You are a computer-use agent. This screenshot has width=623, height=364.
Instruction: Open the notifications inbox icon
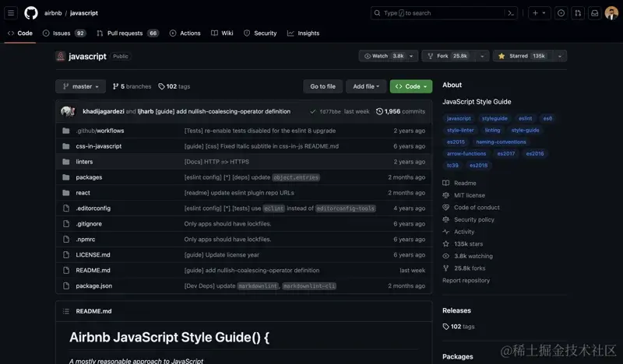594,13
